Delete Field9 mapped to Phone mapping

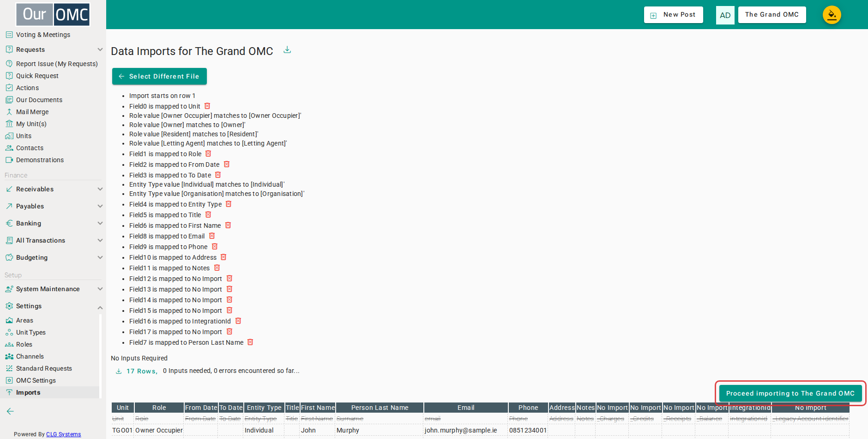click(x=215, y=246)
